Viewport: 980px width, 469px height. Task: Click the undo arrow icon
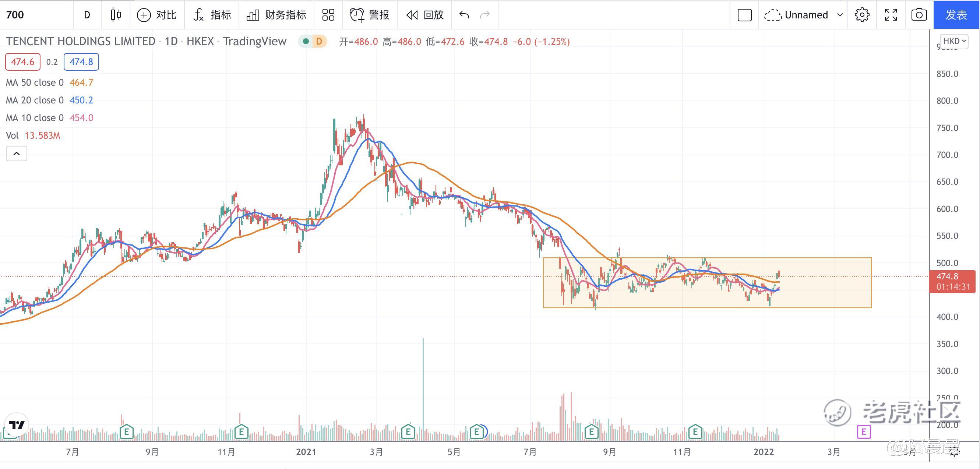click(464, 15)
